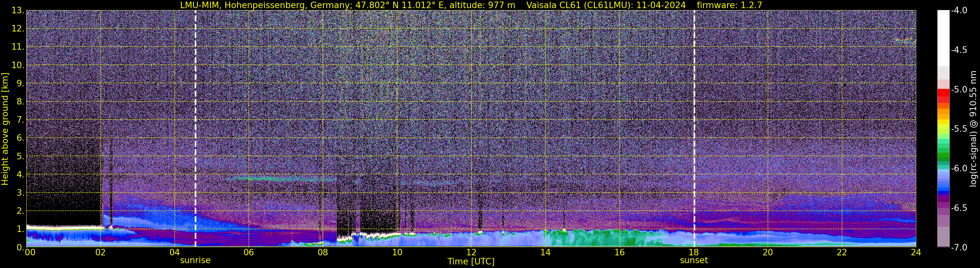Click the 04 time tick label
Screen dimensions: 980x268
[175, 252]
